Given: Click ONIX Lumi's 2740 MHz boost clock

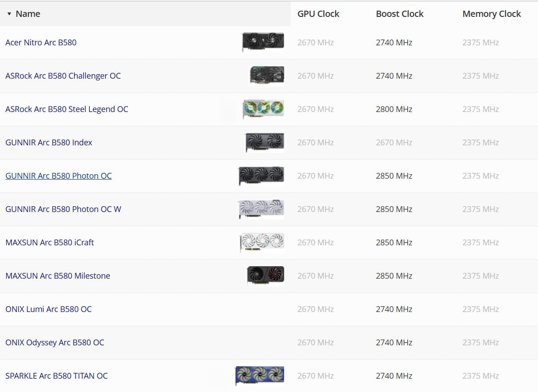Looking at the screenshot, I should [x=394, y=309].
